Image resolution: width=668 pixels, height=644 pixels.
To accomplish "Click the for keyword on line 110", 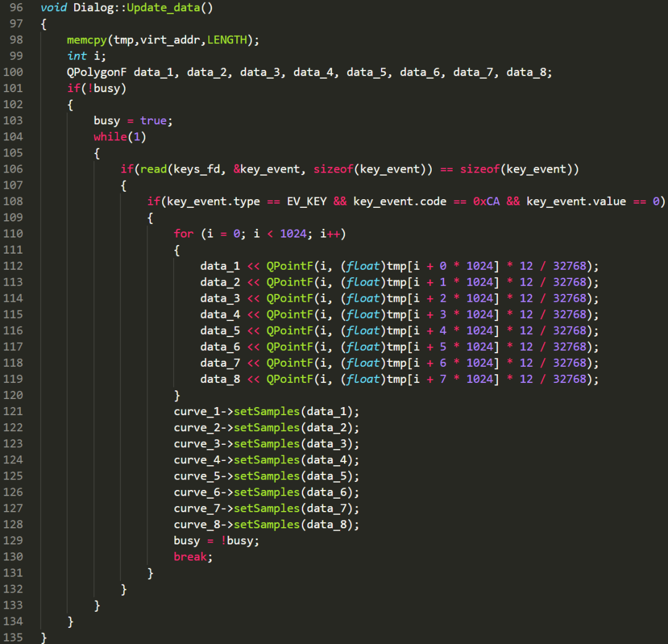I will (x=184, y=233).
